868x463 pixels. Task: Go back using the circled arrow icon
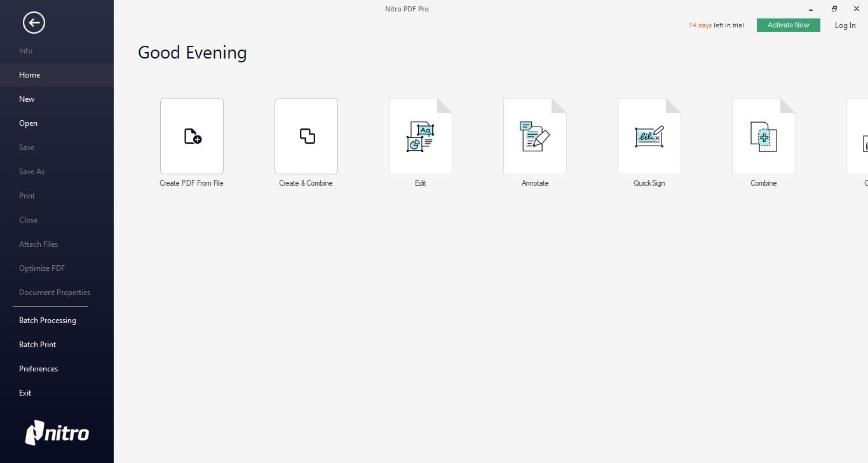[x=34, y=23]
